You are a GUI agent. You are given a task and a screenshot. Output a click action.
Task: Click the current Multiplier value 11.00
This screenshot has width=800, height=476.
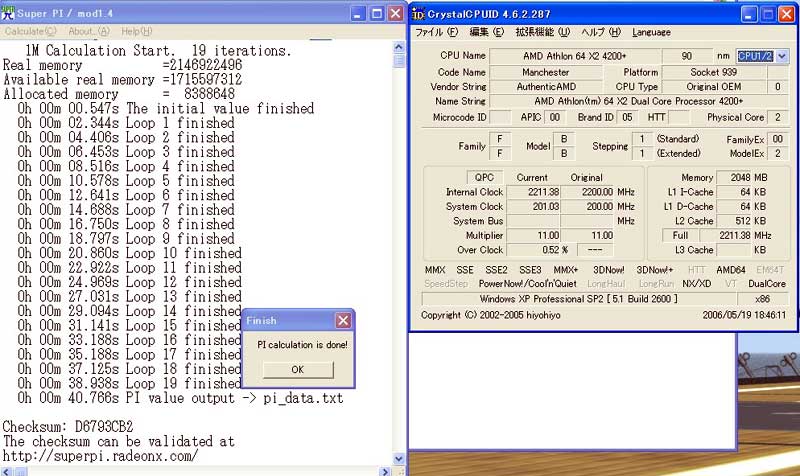(x=533, y=235)
